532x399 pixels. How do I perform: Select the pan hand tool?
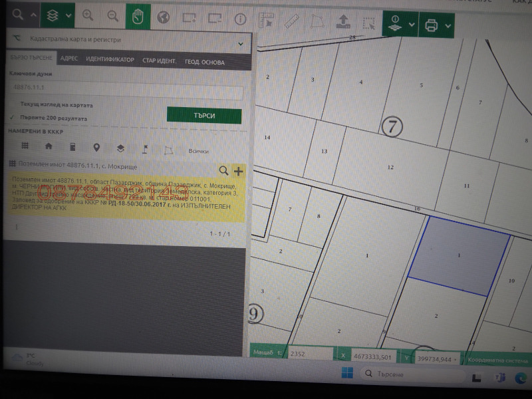pos(138,17)
